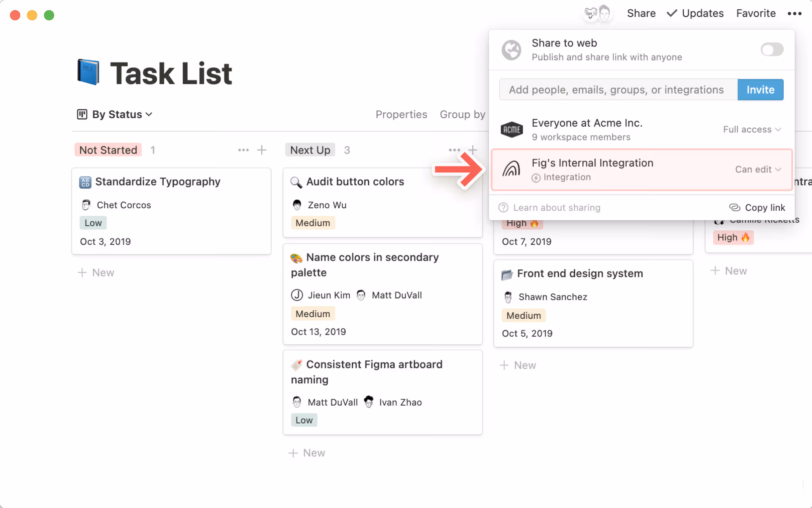Click Favorite in the top bar

click(x=756, y=13)
